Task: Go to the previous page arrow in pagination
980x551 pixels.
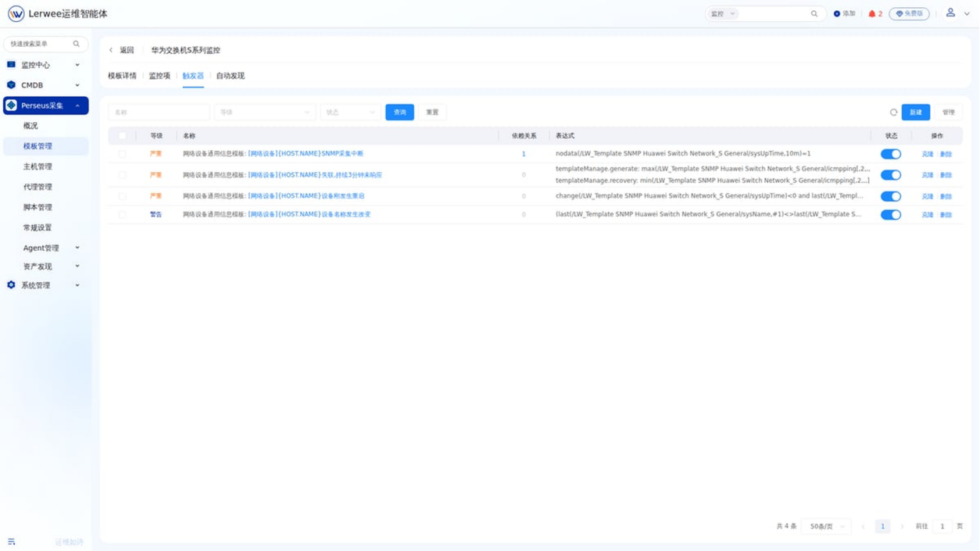Action: click(863, 527)
